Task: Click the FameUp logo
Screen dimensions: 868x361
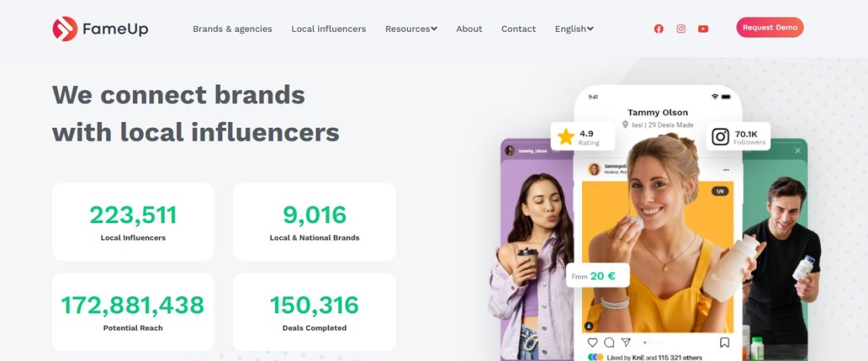Action: click(x=100, y=29)
